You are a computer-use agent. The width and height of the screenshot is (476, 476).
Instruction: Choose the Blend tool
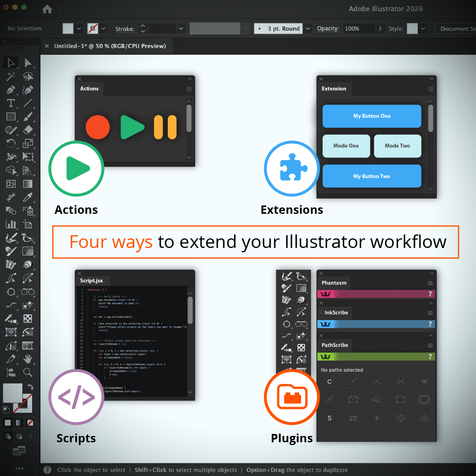11,211
